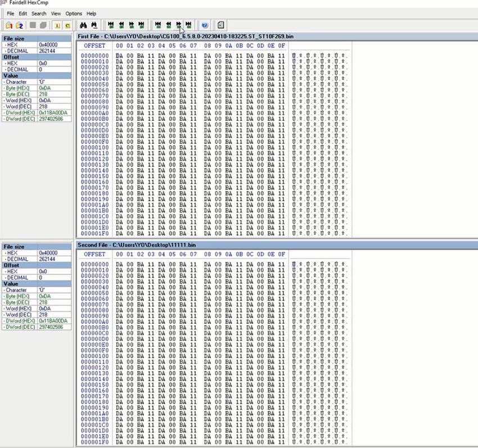478x448 pixels.
Task: Click the blue question mark help icon
Action: point(205,25)
